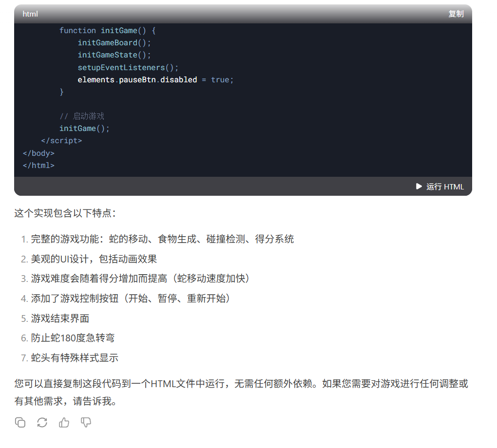Click the html language label in code header
497x448 pixels.
tap(30, 14)
